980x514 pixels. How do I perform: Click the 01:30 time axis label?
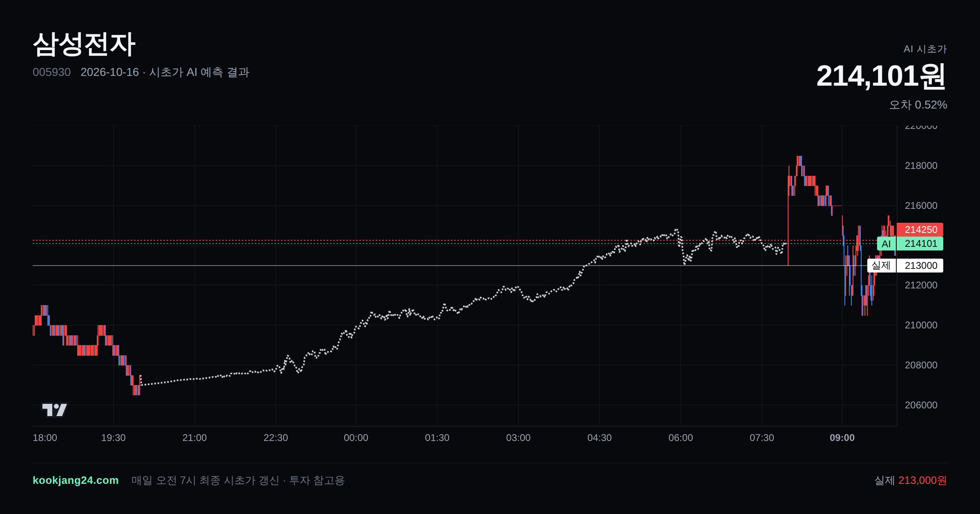[x=437, y=438]
